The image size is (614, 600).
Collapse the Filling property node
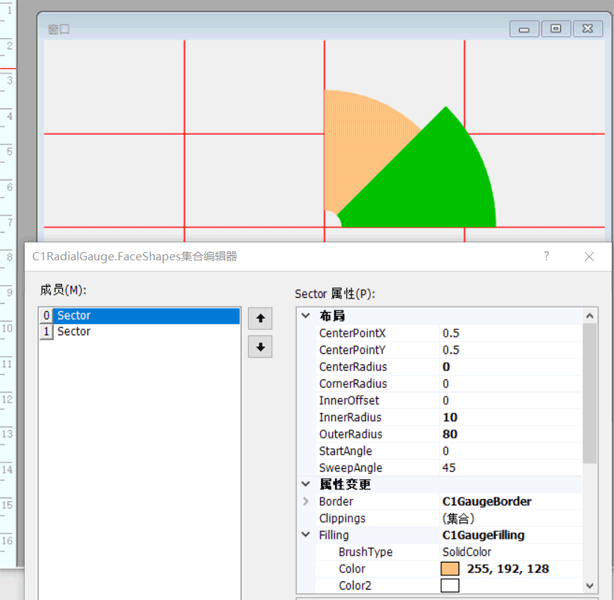click(x=306, y=536)
